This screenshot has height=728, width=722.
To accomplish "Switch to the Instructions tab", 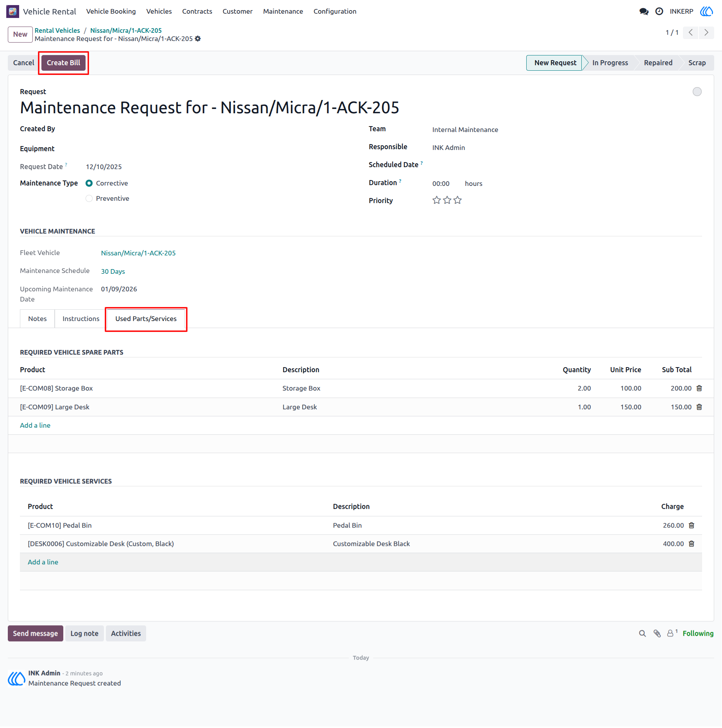I will 81,319.
